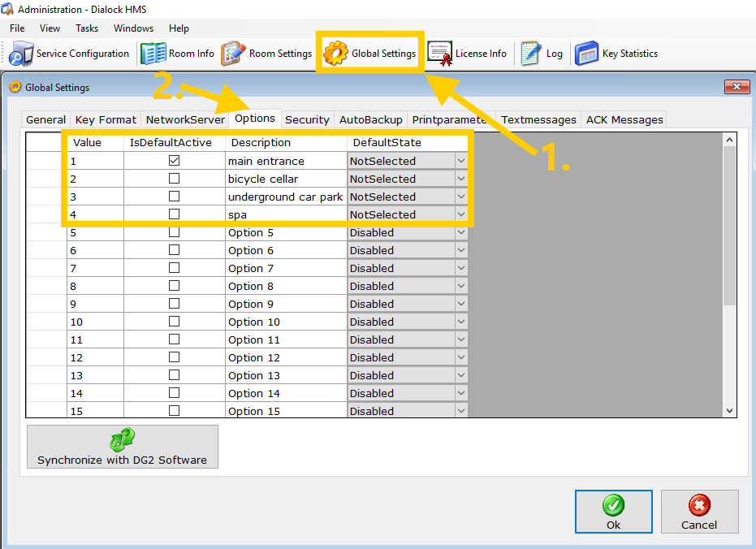Open Service Configuration from the toolbar
This screenshot has width=756, height=549.
pos(69,54)
